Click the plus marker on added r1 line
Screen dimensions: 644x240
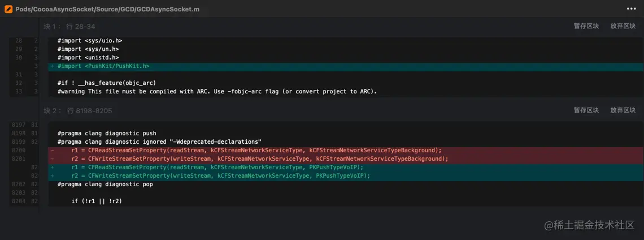(x=52, y=168)
